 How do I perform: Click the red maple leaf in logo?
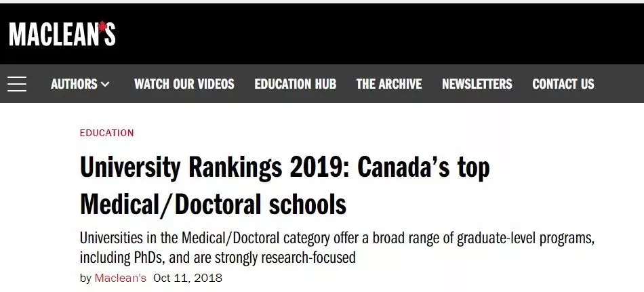[x=102, y=26]
